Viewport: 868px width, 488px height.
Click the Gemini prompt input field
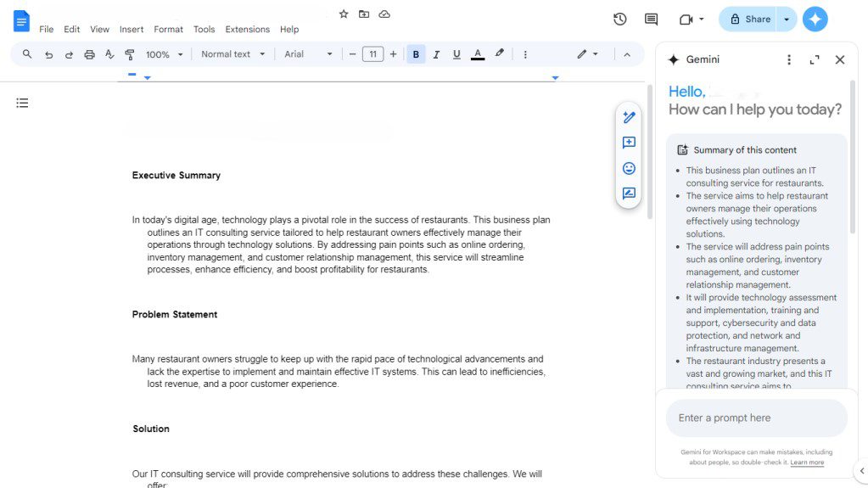(x=756, y=418)
